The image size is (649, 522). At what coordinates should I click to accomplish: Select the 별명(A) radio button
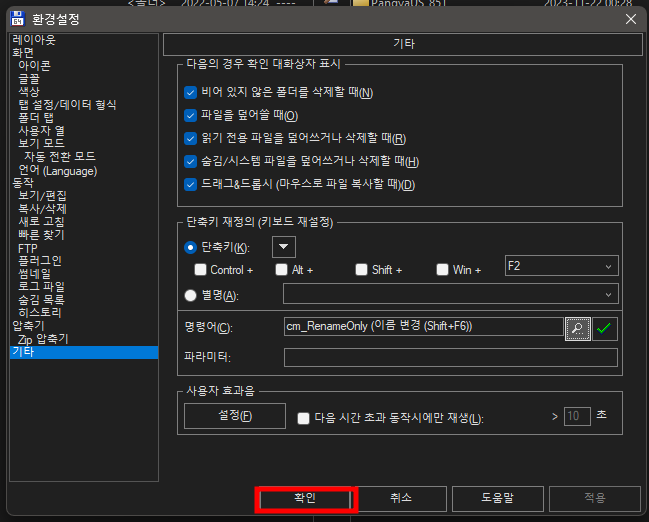pyautogui.click(x=190, y=296)
